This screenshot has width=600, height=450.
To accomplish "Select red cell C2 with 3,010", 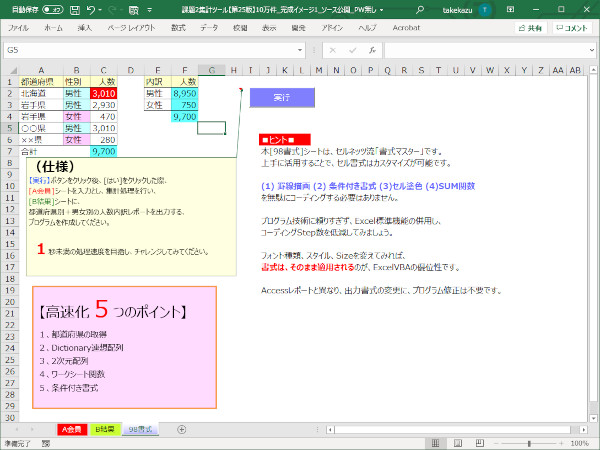I will tap(103, 93).
